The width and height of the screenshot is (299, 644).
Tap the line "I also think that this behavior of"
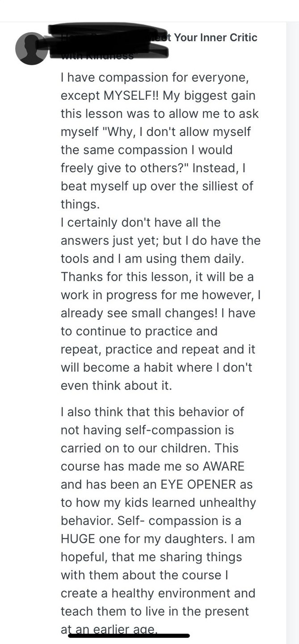click(152, 412)
